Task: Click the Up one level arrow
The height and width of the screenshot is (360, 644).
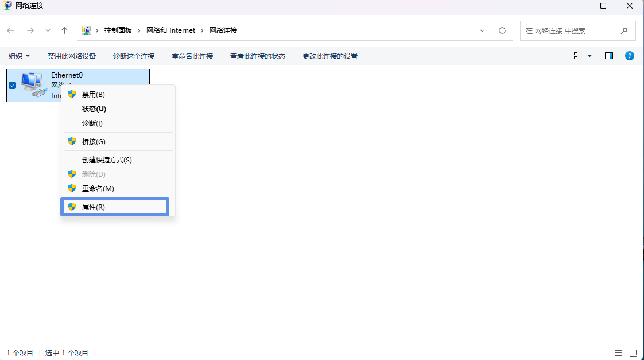Action: (65, 30)
